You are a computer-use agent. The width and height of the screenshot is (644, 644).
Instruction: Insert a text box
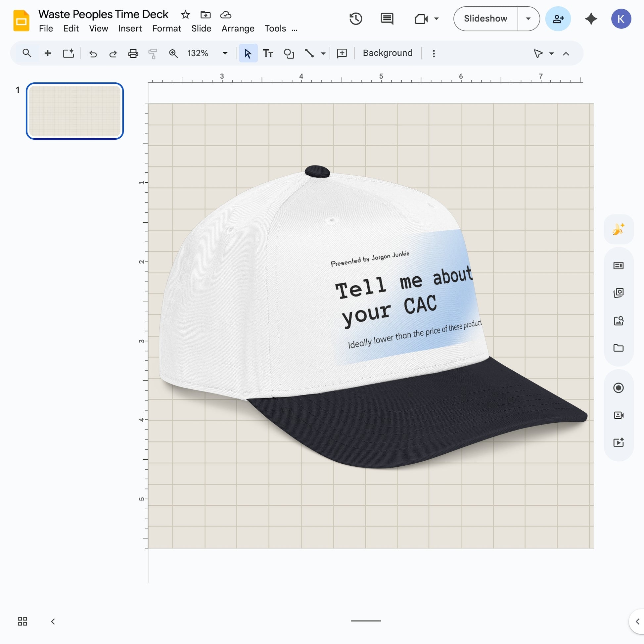point(268,53)
